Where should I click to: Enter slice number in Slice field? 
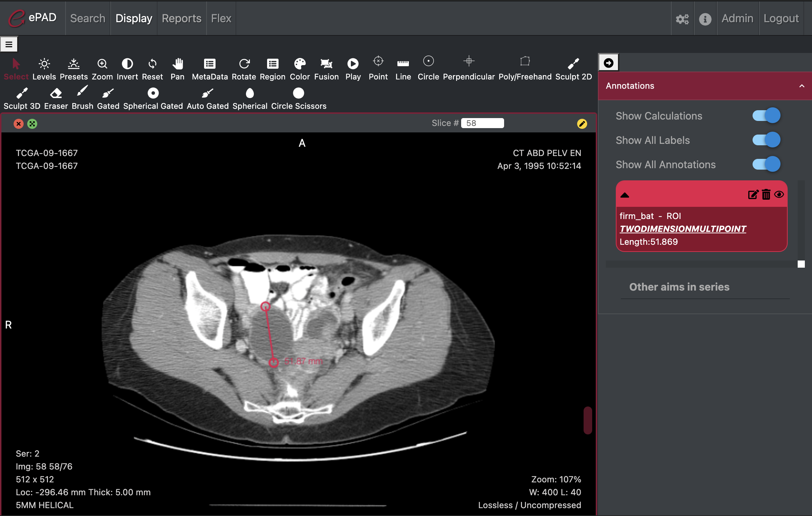click(x=484, y=123)
